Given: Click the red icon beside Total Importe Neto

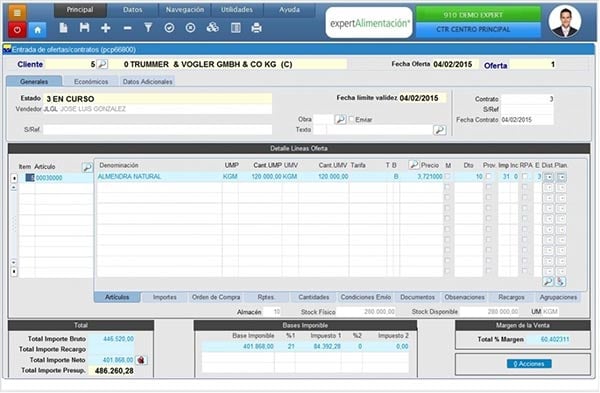Looking at the screenshot, I should point(141,360).
